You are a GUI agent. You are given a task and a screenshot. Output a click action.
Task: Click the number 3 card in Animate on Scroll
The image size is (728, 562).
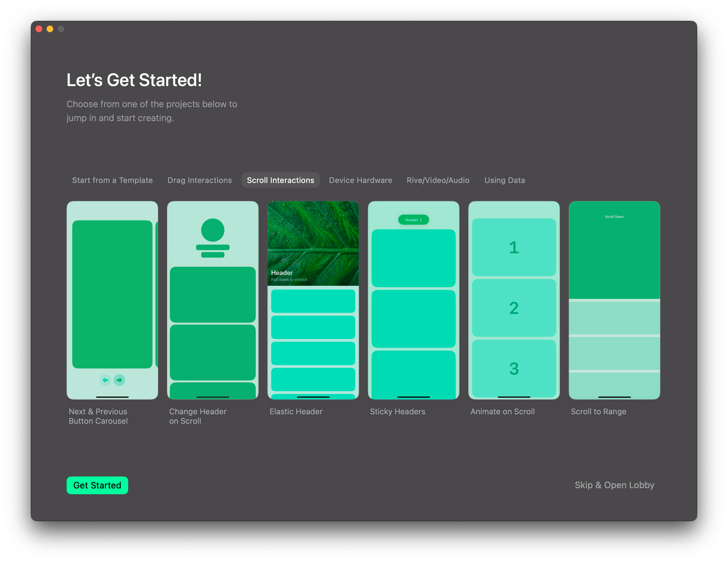pyautogui.click(x=514, y=368)
